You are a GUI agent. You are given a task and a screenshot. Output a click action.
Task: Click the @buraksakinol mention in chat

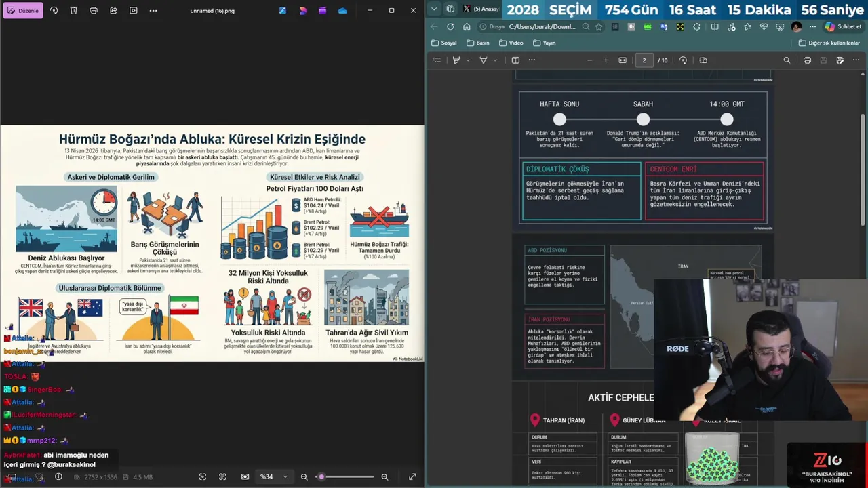click(x=71, y=464)
